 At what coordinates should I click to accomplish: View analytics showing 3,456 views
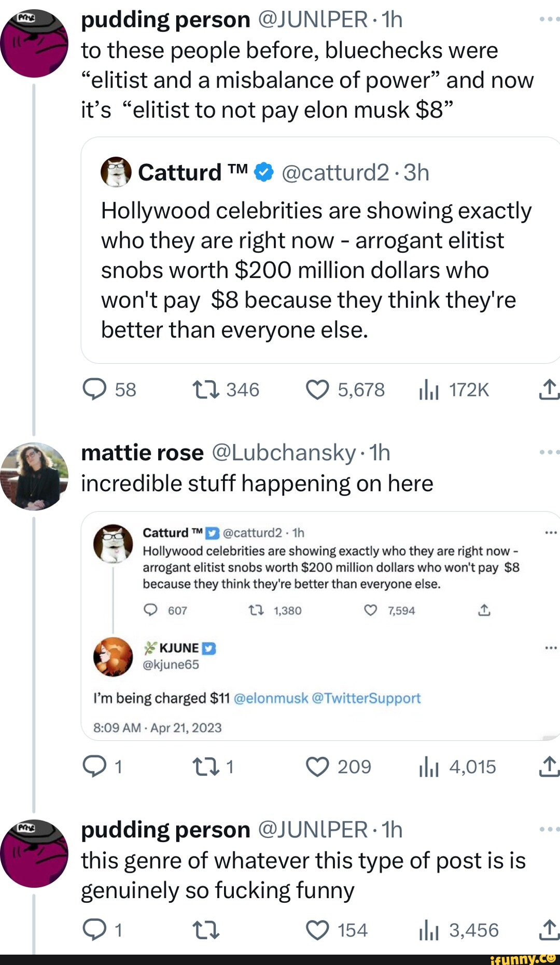429,930
